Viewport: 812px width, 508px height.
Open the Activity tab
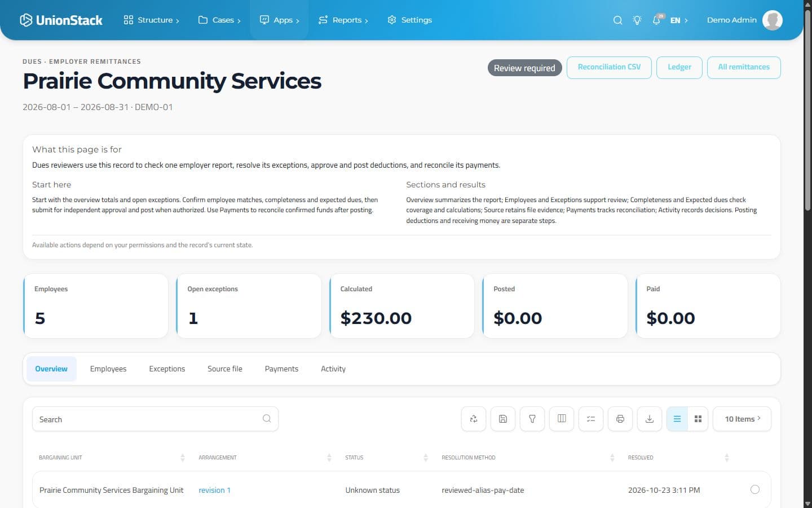click(x=333, y=369)
